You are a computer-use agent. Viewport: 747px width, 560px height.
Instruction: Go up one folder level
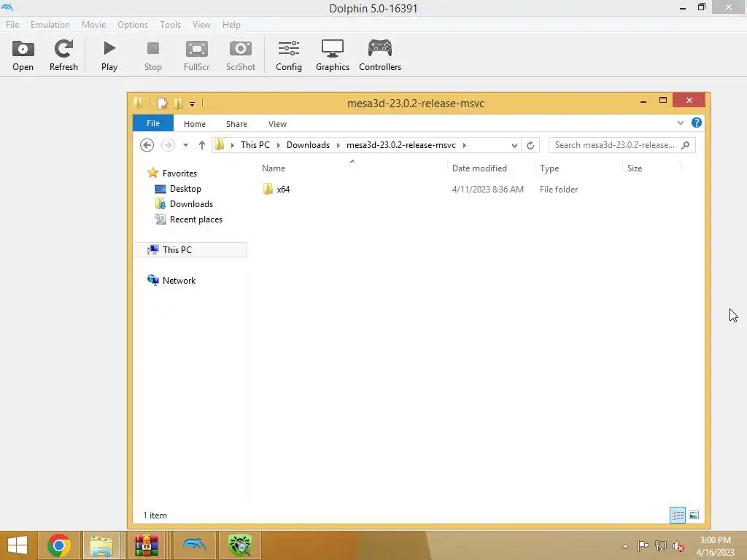202,145
